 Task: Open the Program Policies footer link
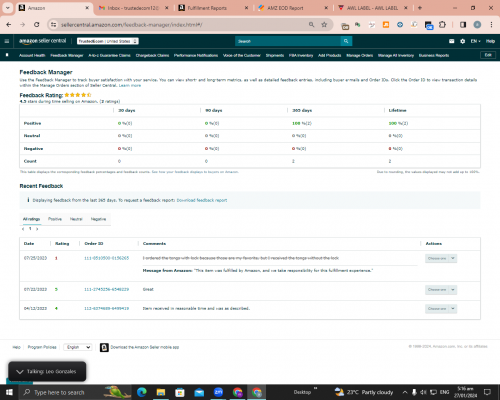(42, 347)
